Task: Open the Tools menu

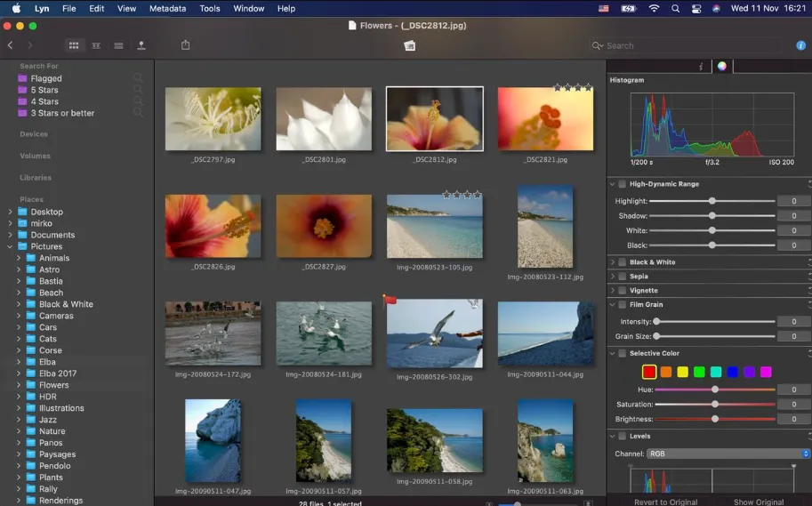Action: (x=210, y=8)
